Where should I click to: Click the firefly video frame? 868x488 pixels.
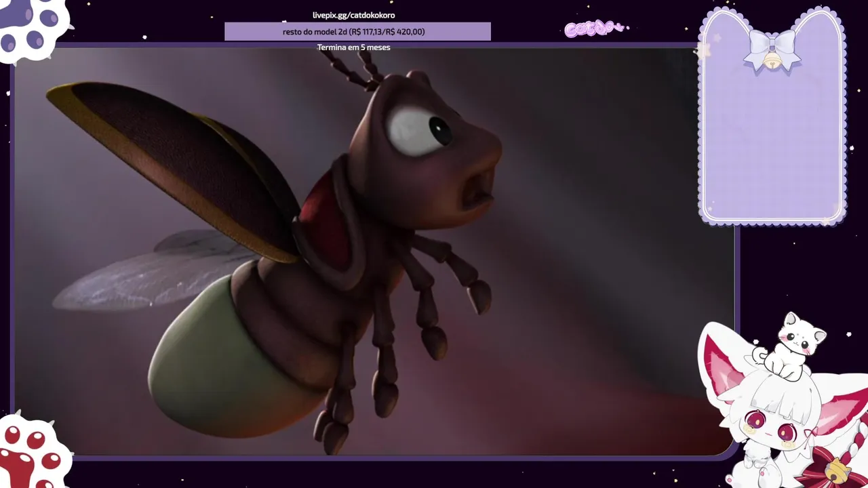[x=374, y=251]
